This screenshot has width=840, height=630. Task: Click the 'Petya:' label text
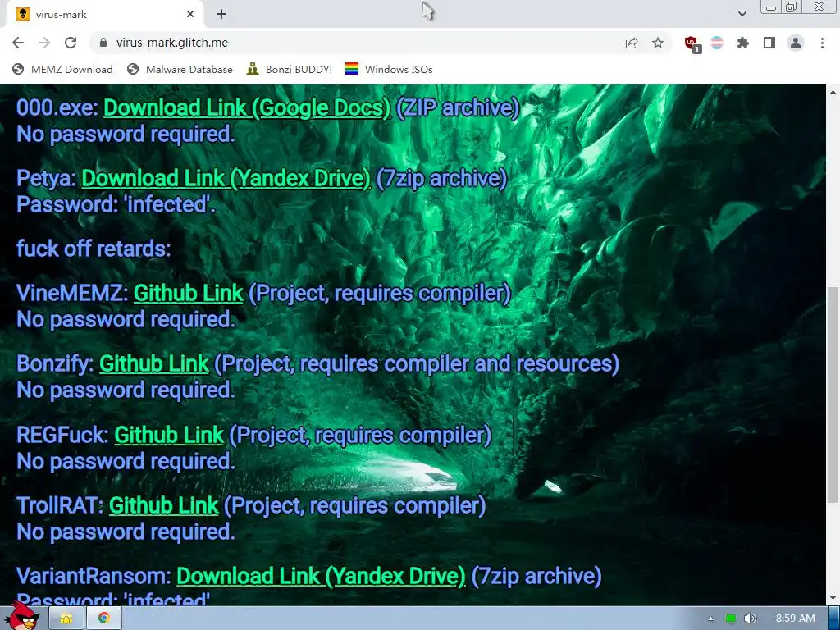[47, 178]
